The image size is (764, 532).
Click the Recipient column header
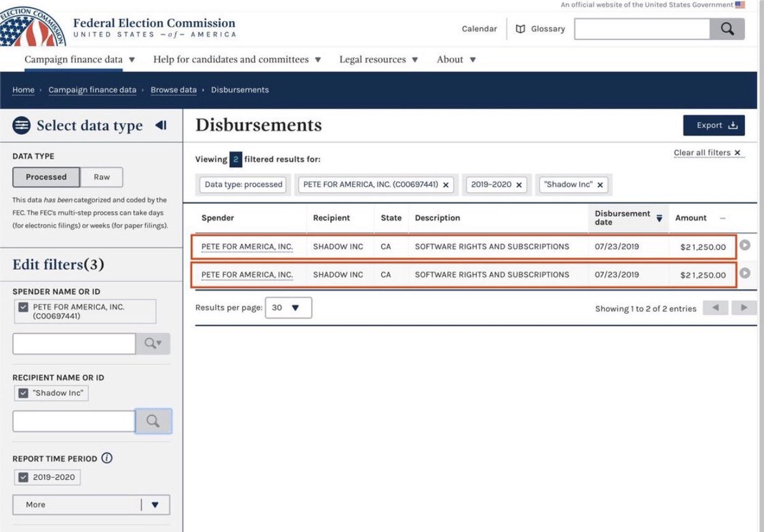pyautogui.click(x=332, y=218)
